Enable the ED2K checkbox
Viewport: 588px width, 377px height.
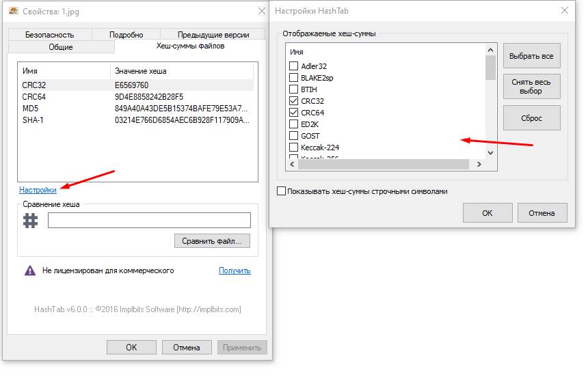tap(293, 124)
